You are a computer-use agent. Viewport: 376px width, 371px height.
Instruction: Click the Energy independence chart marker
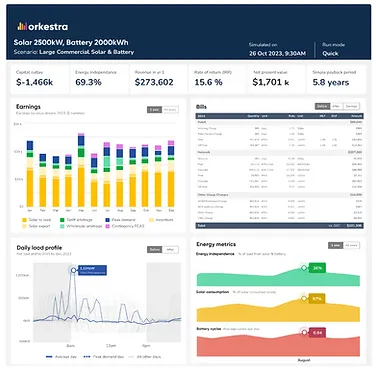[x=304, y=268]
